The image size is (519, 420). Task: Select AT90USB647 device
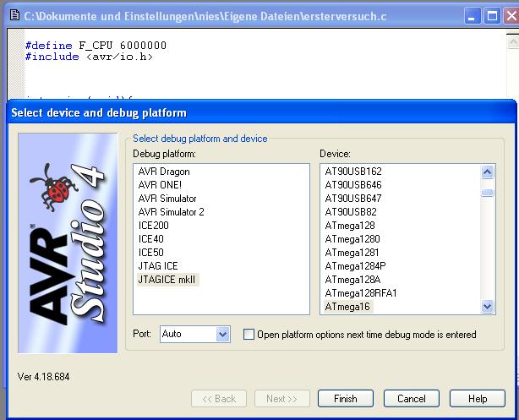(x=353, y=199)
